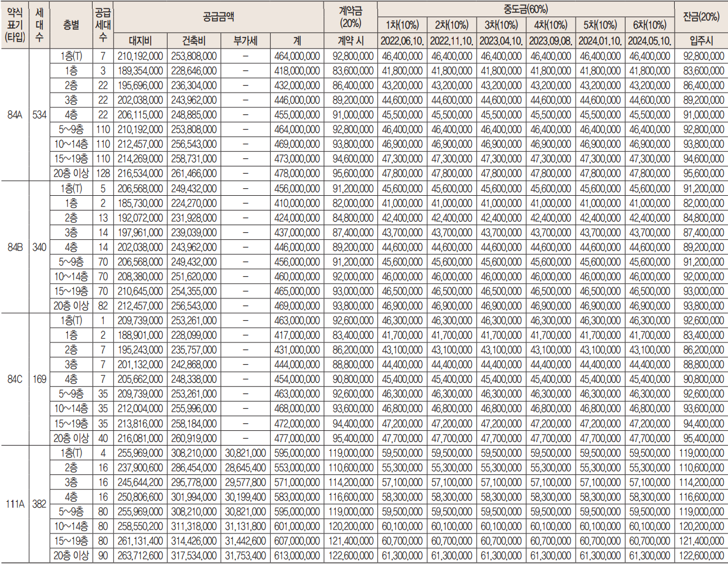This screenshot has width=728, height=564.
Task: Click household count 382
Action: tap(39, 504)
